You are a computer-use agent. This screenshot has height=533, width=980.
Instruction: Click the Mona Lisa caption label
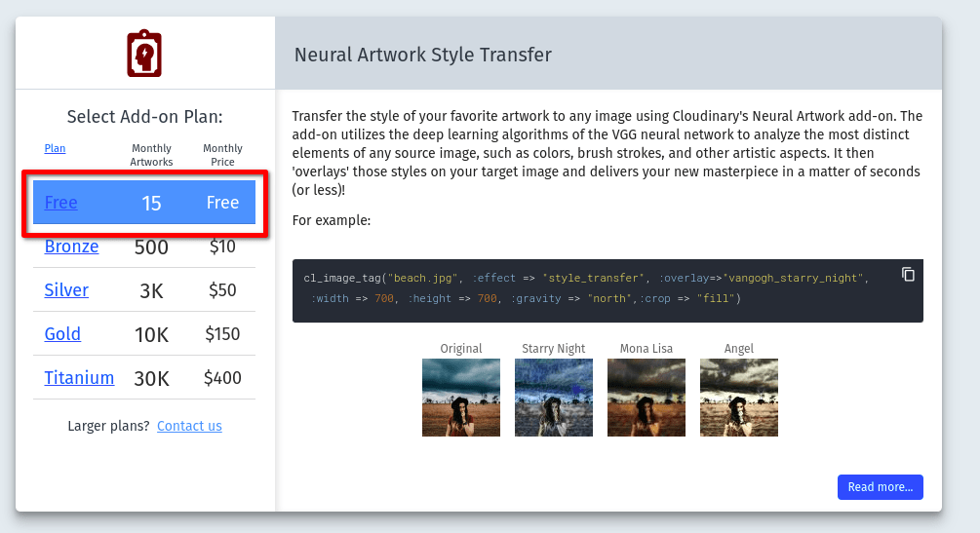[x=647, y=348]
